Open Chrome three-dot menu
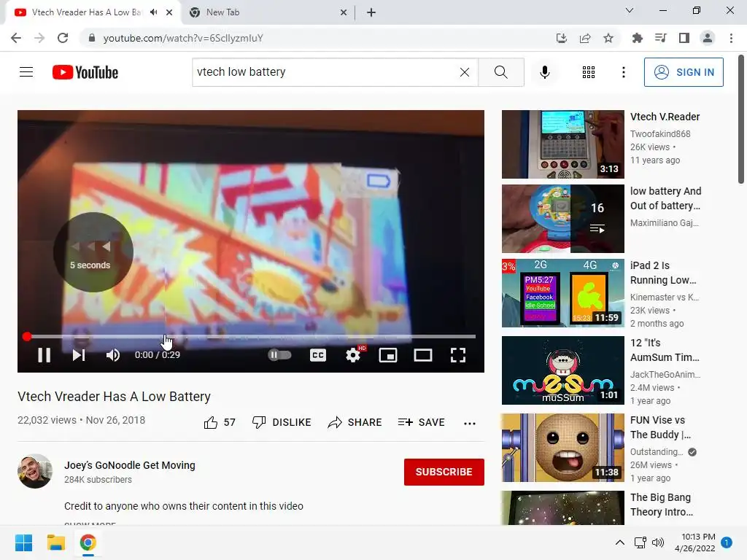747x560 pixels. tap(731, 38)
